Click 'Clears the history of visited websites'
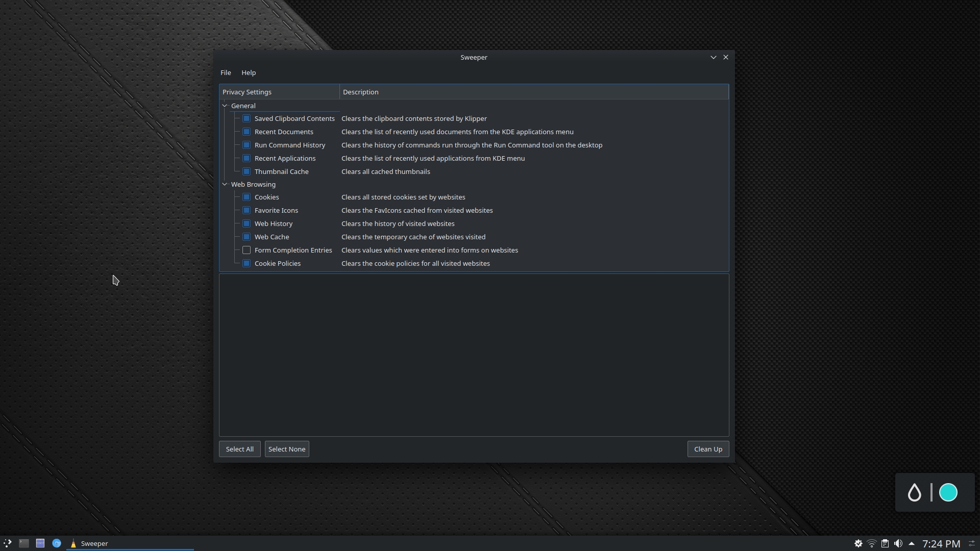980x551 pixels. click(x=398, y=223)
